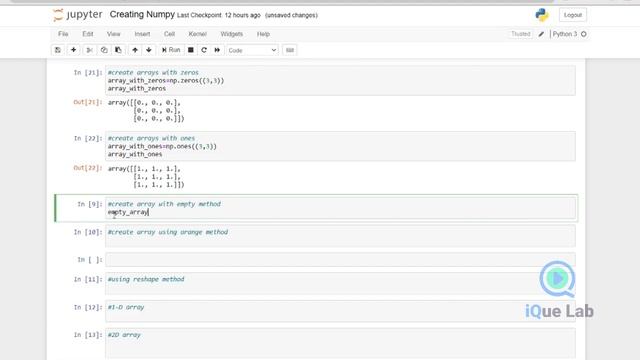Screen dimensions: 640x360
Task: Interrupt the kernel with stop icon
Action: 191,50
